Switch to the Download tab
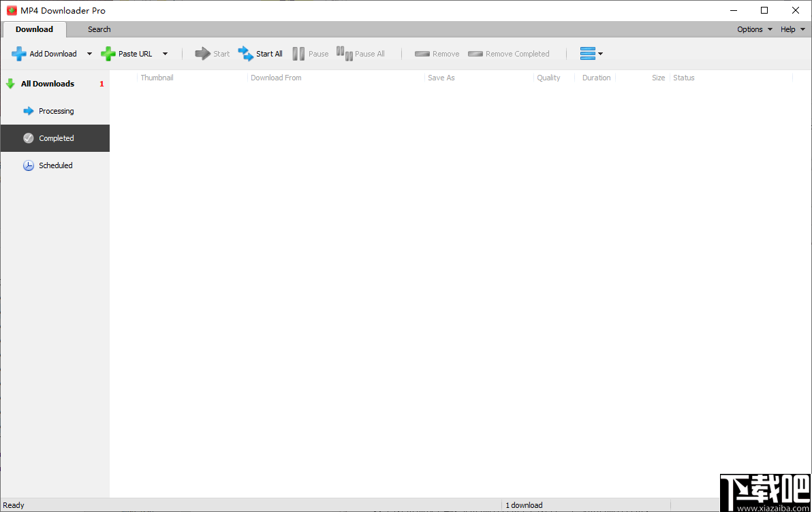The height and width of the screenshot is (512, 812). pyautogui.click(x=34, y=29)
